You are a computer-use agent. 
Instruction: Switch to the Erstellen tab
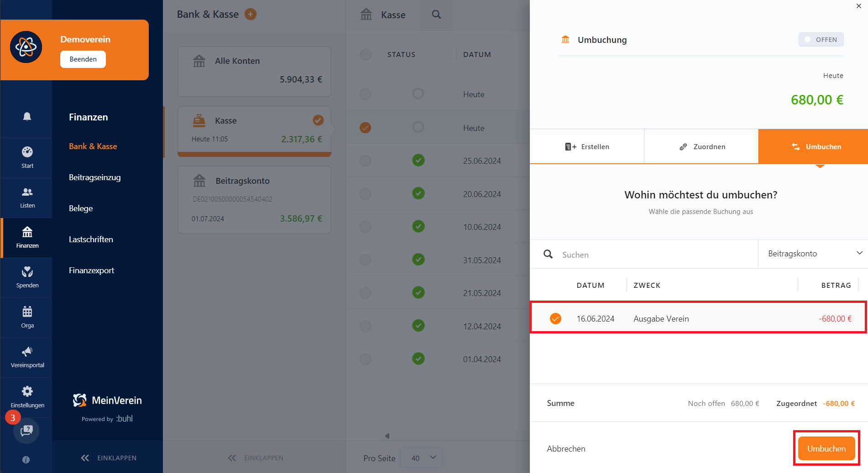coord(587,146)
